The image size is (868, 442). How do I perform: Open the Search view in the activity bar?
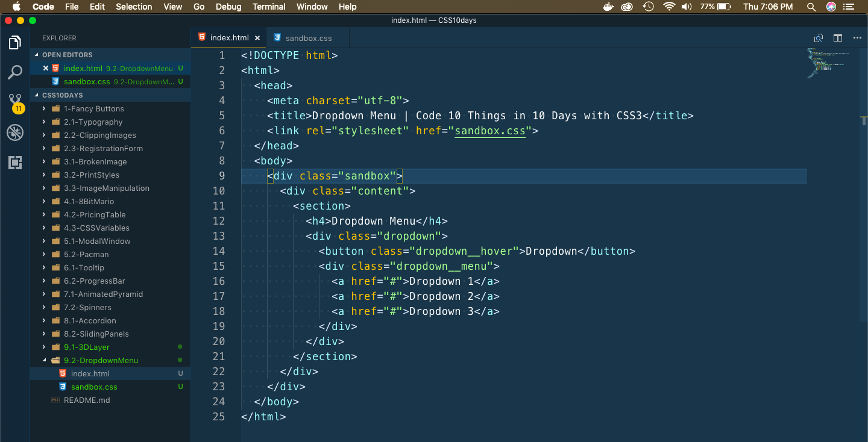(x=15, y=72)
